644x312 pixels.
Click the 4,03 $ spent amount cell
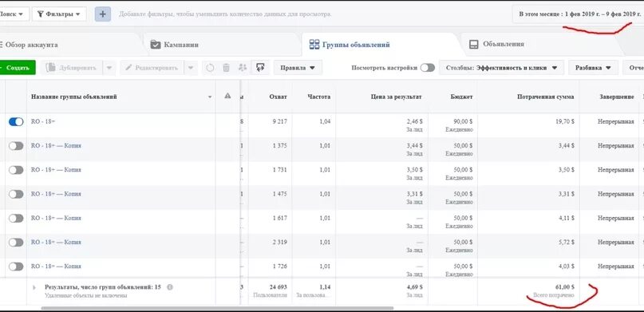(567, 267)
